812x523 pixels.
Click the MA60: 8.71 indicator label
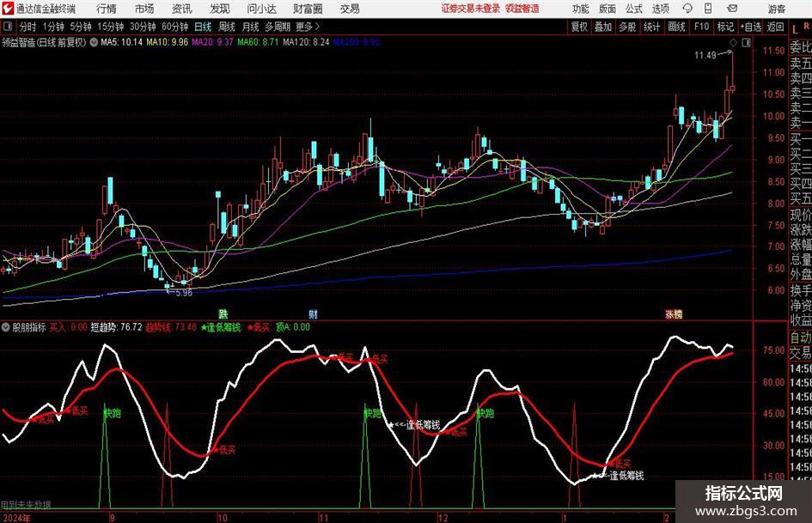pos(258,42)
